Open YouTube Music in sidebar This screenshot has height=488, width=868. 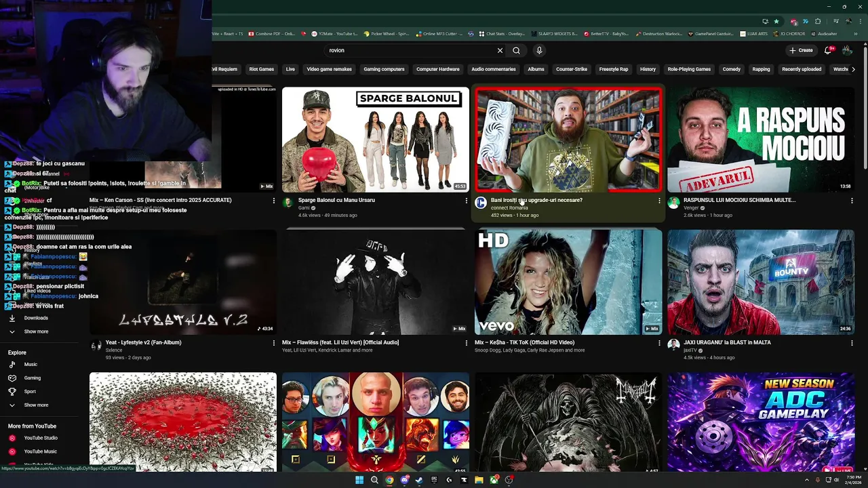coord(40,451)
